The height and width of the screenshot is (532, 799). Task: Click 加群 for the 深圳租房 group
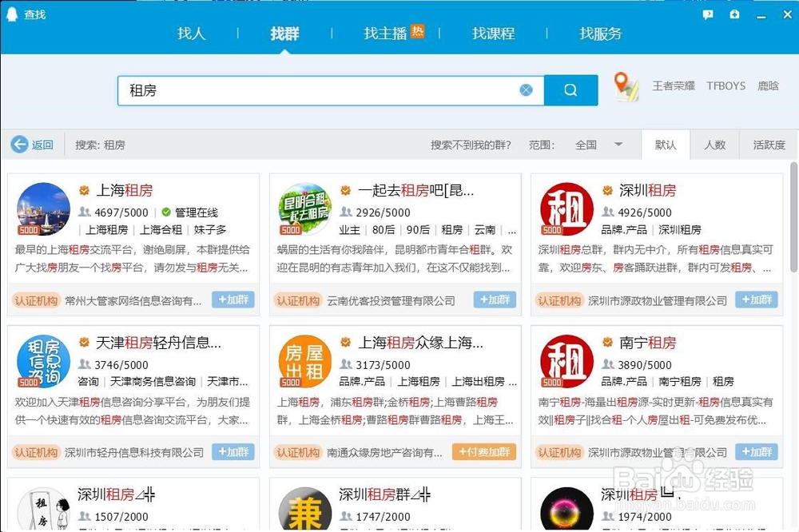click(x=757, y=300)
